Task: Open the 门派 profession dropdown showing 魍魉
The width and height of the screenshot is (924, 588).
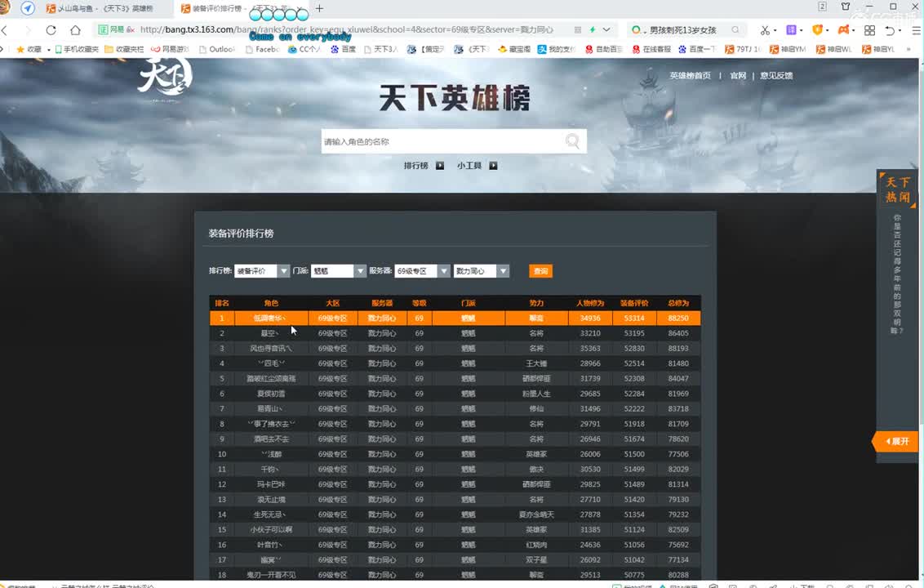Action: click(x=339, y=270)
